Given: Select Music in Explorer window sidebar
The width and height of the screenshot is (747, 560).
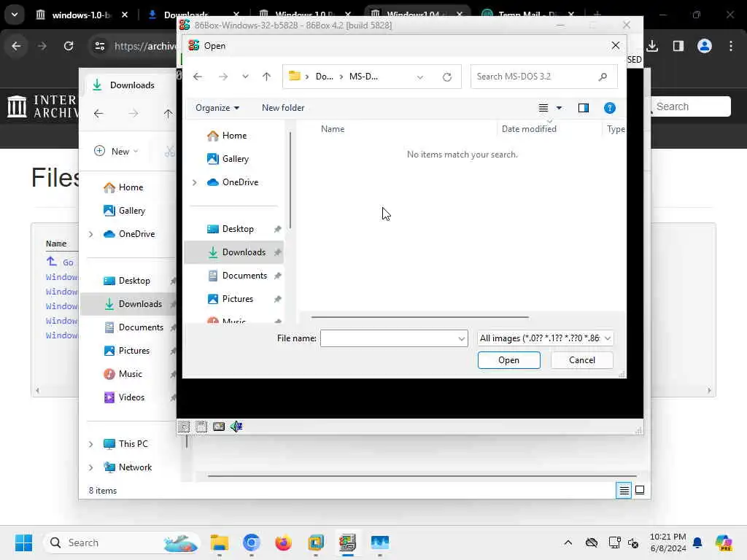Looking at the screenshot, I should click(x=130, y=374).
